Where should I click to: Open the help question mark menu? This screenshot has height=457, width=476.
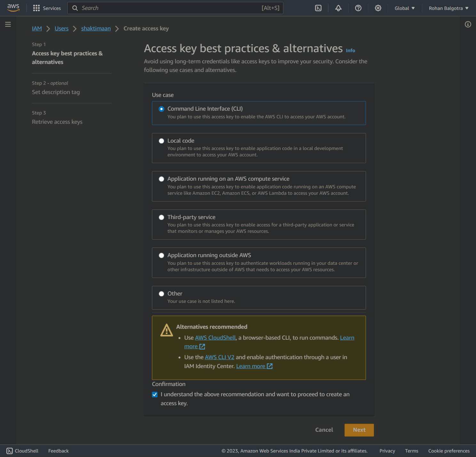coord(358,8)
